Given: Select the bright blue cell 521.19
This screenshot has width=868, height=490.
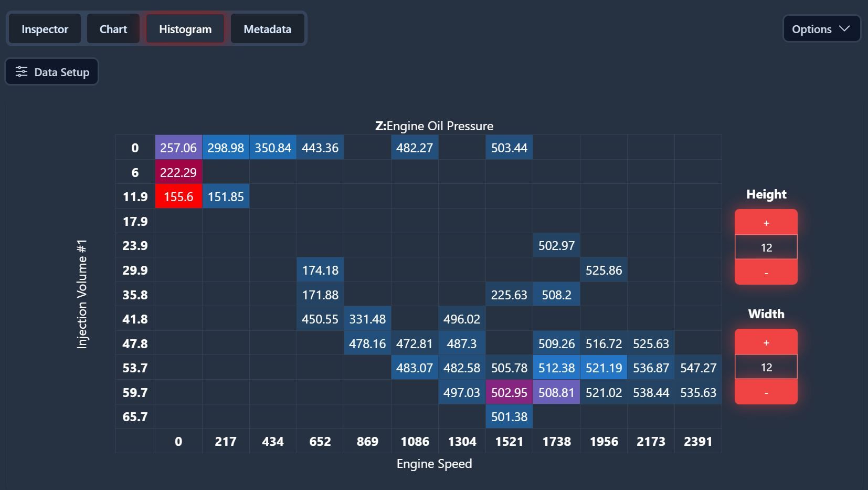Looking at the screenshot, I should 604,368.
